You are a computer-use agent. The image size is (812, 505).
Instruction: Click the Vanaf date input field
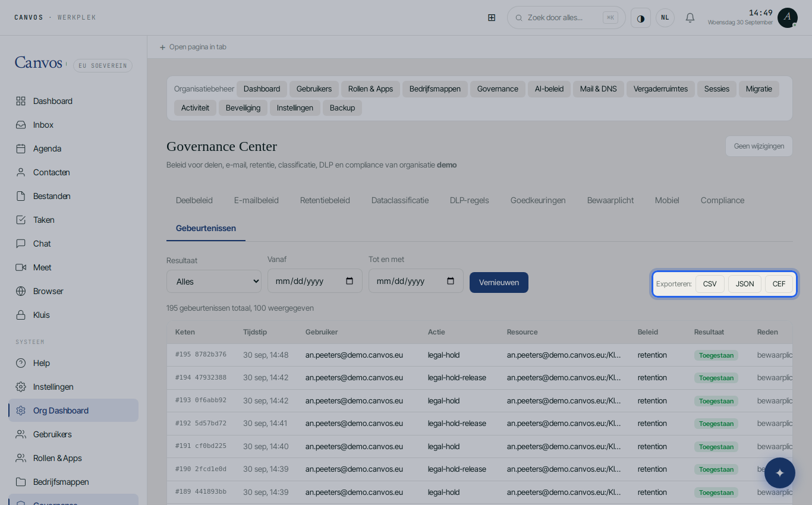click(315, 281)
